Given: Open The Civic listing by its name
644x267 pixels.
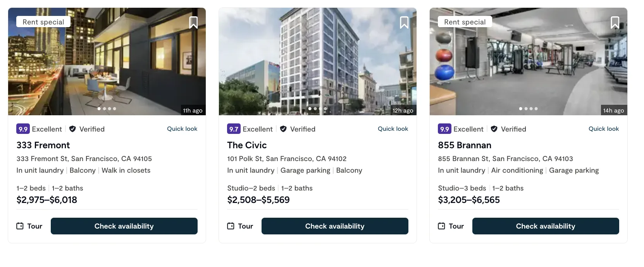Looking at the screenshot, I should coord(247,145).
